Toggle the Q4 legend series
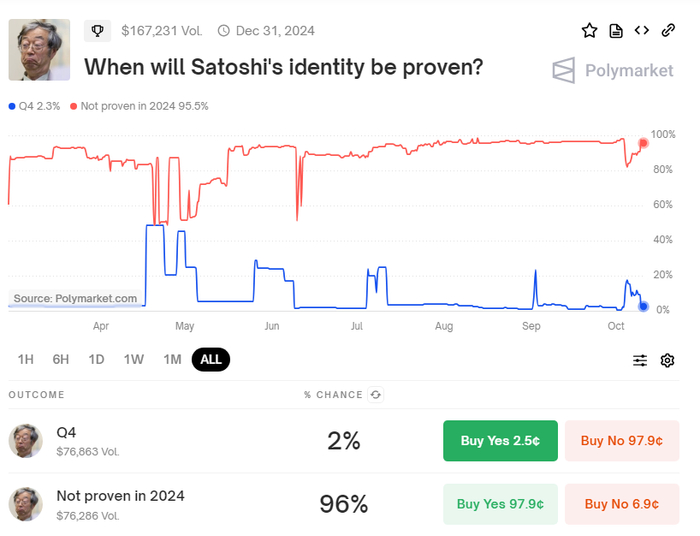 click(35, 106)
